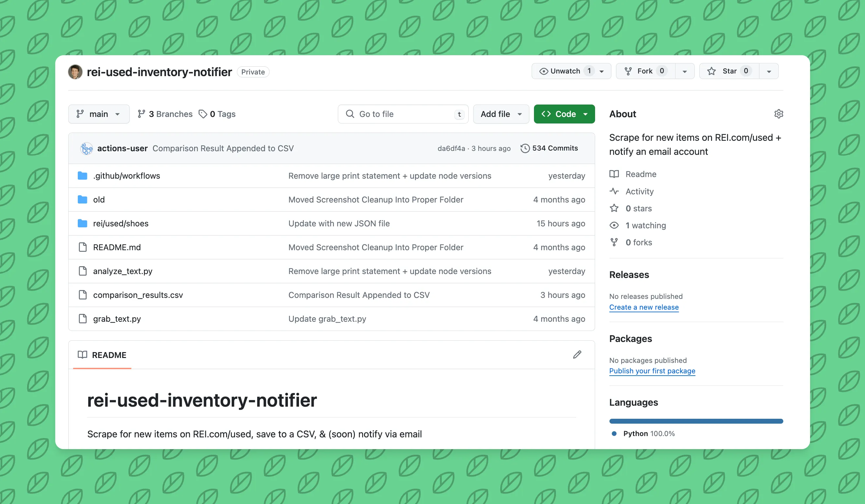Open commit da6df4a
This screenshot has height=504, width=865.
(451, 148)
